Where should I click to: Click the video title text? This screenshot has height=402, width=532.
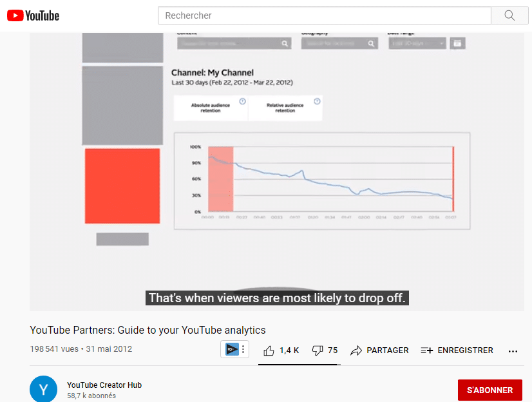(147, 330)
